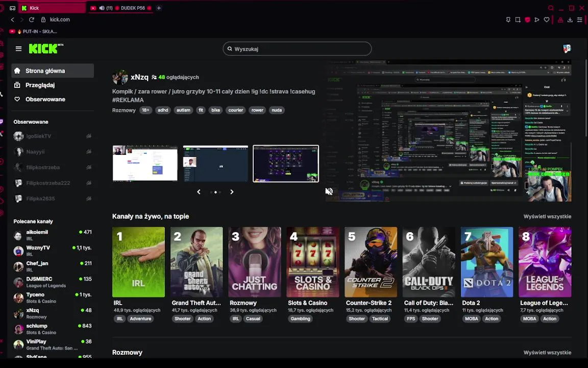Select the second featured stream thumbnail
Viewport: 588px width, 368px height.
215,164
